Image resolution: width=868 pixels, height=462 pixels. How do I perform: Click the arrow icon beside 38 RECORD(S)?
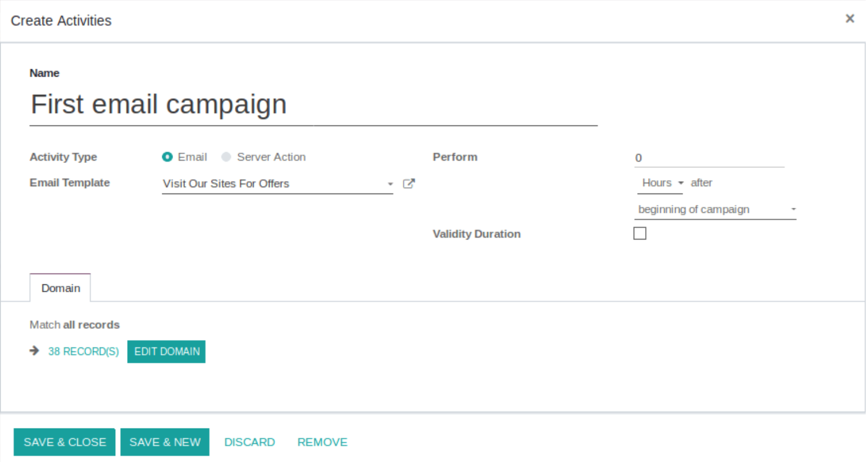tap(35, 351)
